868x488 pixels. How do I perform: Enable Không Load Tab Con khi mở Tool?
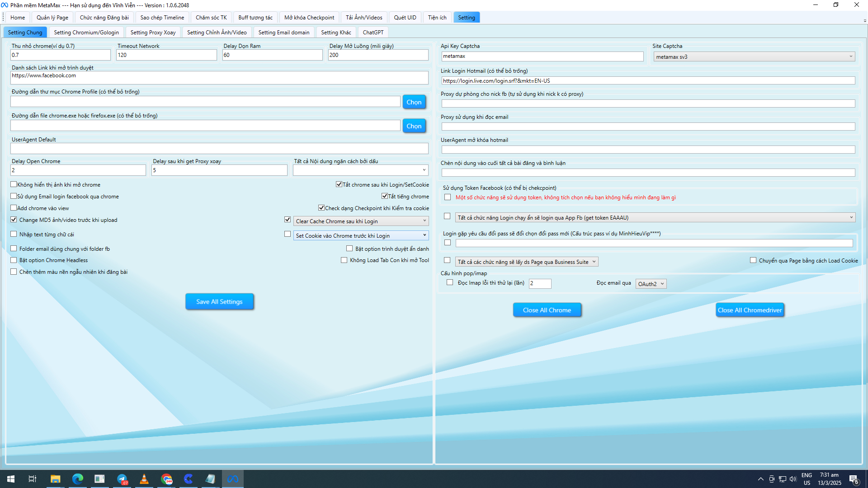pyautogui.click(x=344, y=260)
